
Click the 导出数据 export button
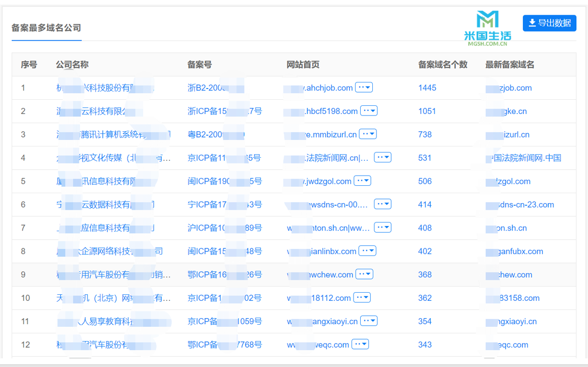(x=549, y=23)
